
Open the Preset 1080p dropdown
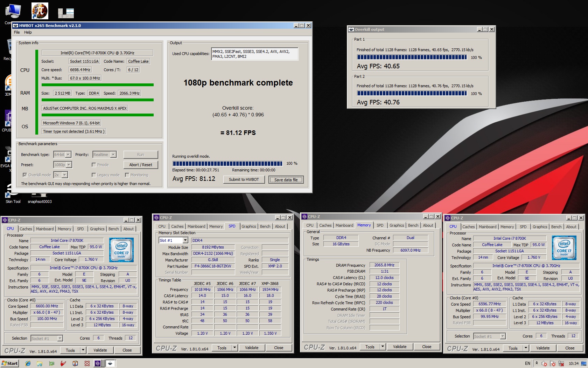coord(63,165)
